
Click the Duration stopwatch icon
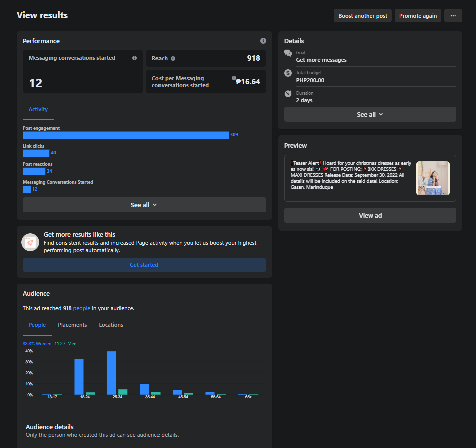pyautogui.click(x=288, y=93)
